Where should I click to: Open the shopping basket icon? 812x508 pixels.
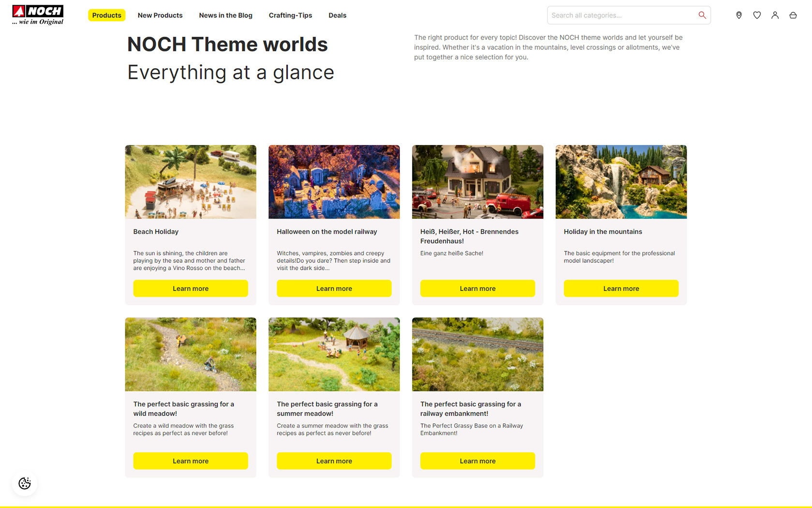(793, 15)
